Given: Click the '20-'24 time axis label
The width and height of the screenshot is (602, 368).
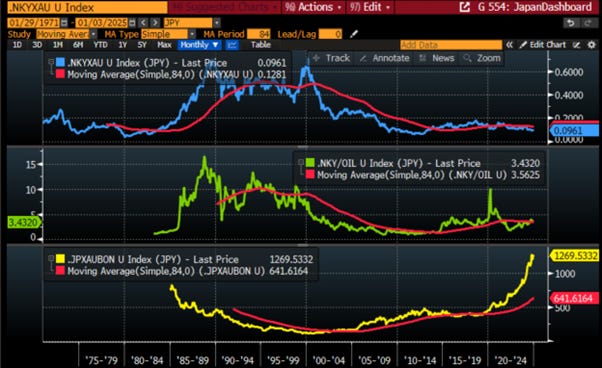Looking at the screenshot, I should coord(510,361).
